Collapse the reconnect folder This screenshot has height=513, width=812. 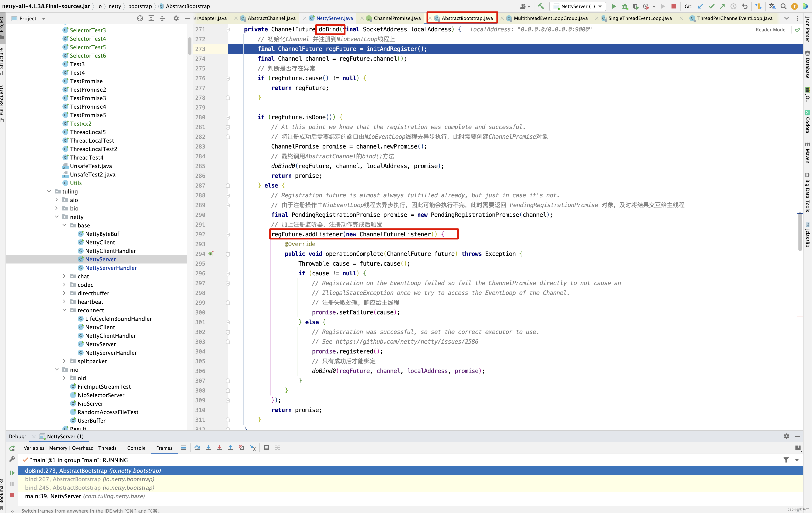(64, 310)
